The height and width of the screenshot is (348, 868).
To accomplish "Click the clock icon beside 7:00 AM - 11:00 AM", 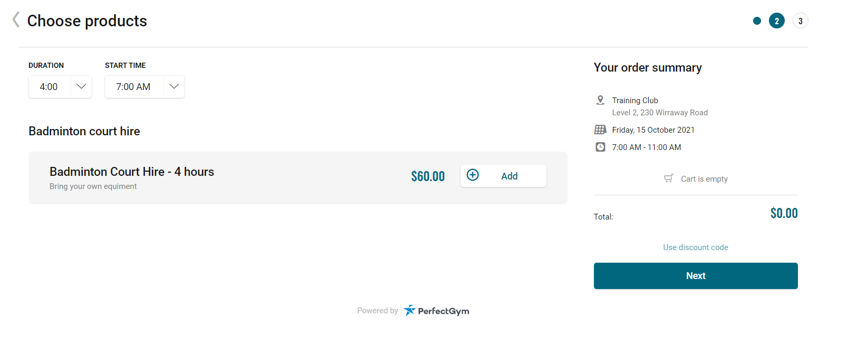I will (x=600, y=147).
